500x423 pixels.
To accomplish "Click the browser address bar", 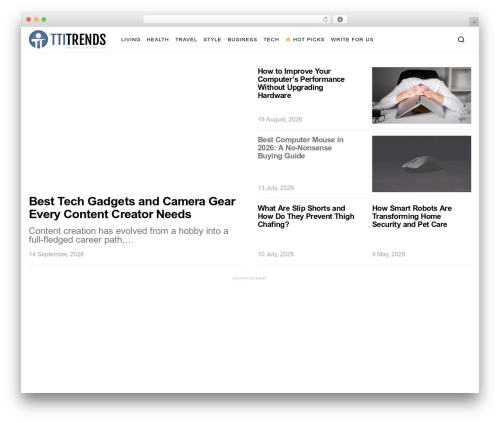I will click(x=236, y=20).
